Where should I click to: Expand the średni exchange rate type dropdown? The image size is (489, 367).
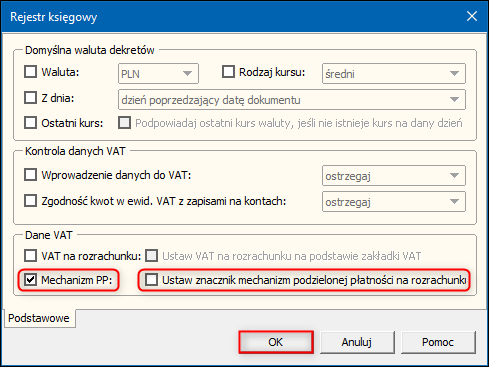[394, 73]
